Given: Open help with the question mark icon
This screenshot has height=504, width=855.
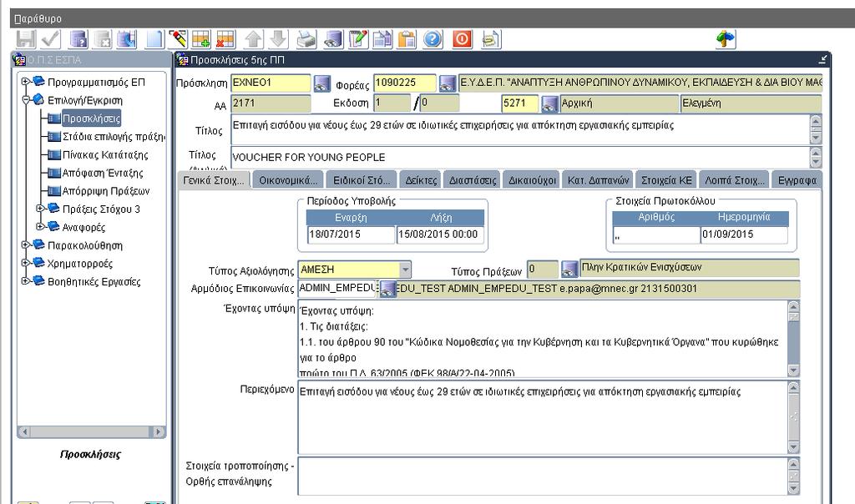Looking at the screenshot, I should (x=433, y=39).
